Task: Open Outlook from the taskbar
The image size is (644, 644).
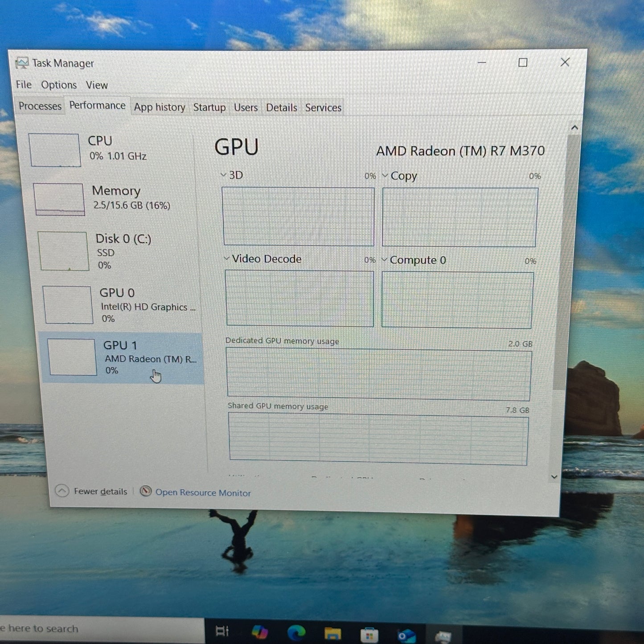Action: click(x=406, y=636)
